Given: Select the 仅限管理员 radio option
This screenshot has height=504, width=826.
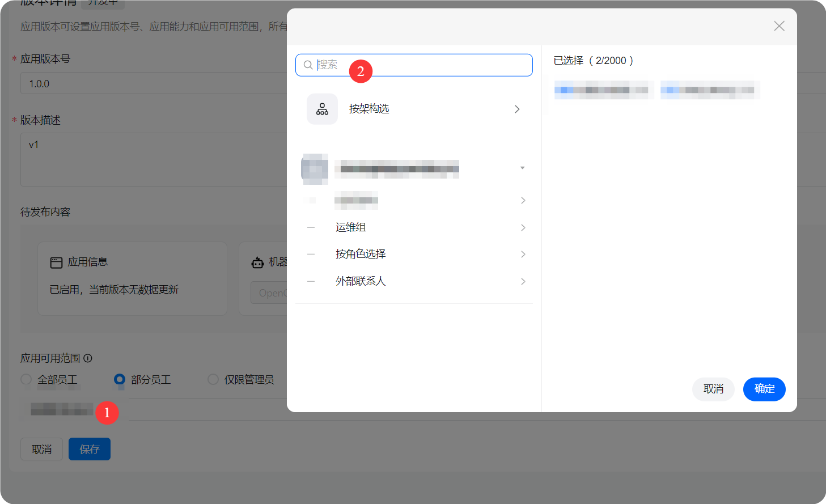Looking at the screenshot, I should coord(213,380).
